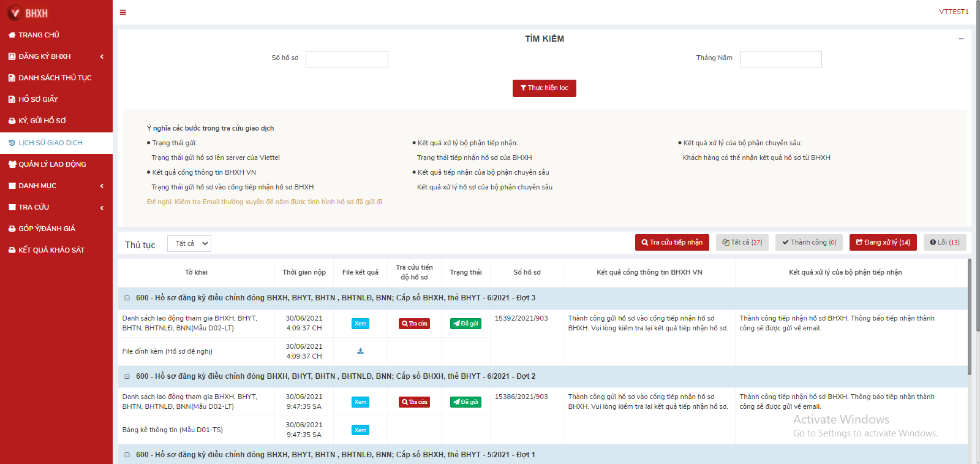The width and height of the screenshot is (980, 464).
Task: Open Góp ý/Đánh giá menu
Action: coord(56,229)
